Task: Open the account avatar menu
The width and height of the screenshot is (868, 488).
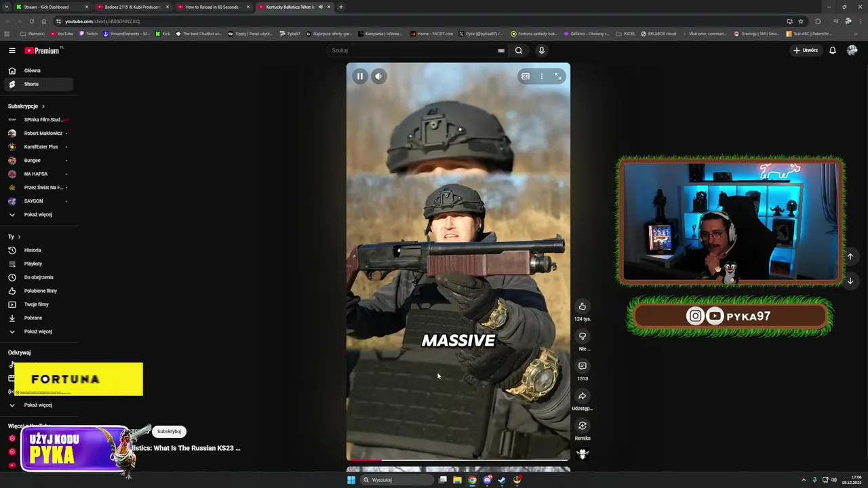Action: coord(852,50)
